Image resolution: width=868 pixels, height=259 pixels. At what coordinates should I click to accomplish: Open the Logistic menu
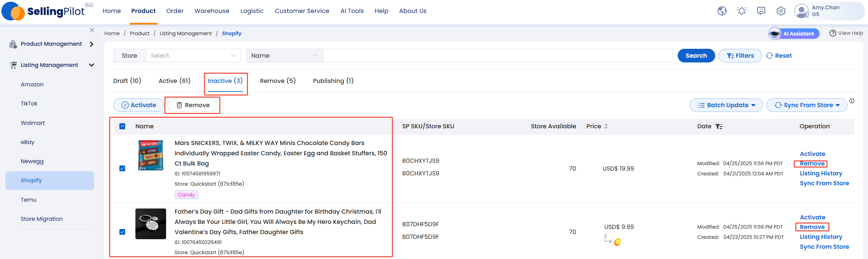[x=252, y=11]
